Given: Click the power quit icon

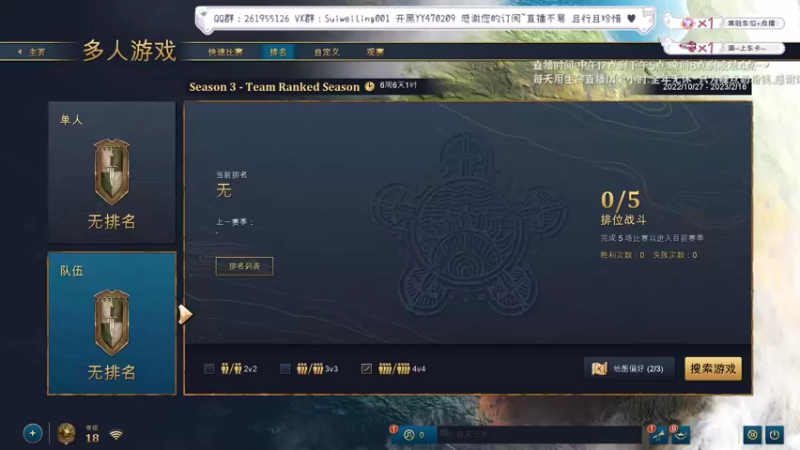Looking at the screenshot, I should (x=774, y=435).
